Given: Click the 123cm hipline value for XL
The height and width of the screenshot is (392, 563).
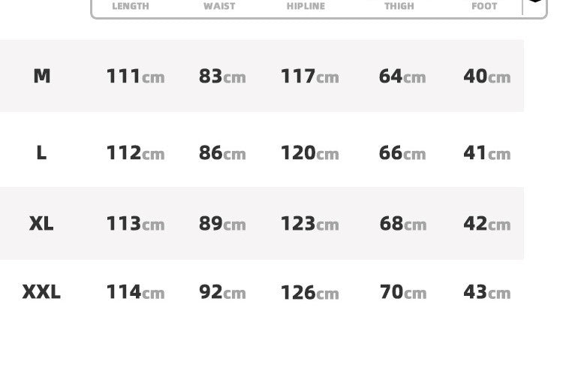Looking at the screenshot, I should tap(309, 224).
